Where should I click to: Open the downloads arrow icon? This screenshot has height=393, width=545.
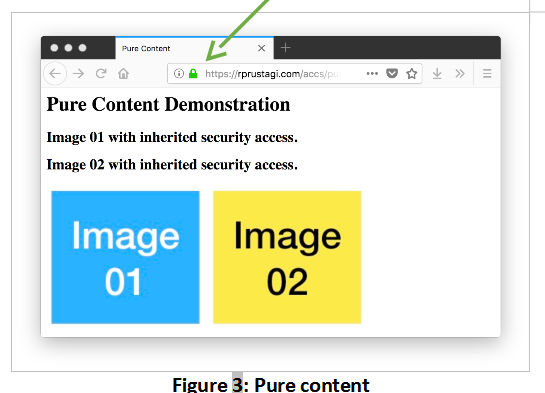[x=437, y=74]
